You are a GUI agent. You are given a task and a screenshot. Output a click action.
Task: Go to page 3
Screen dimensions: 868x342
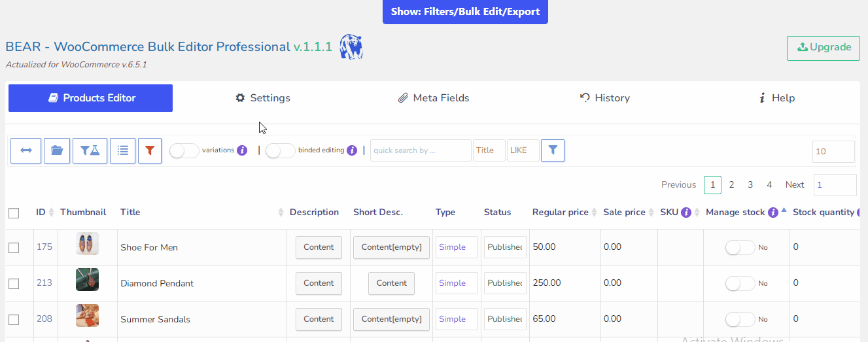[750, 185]
